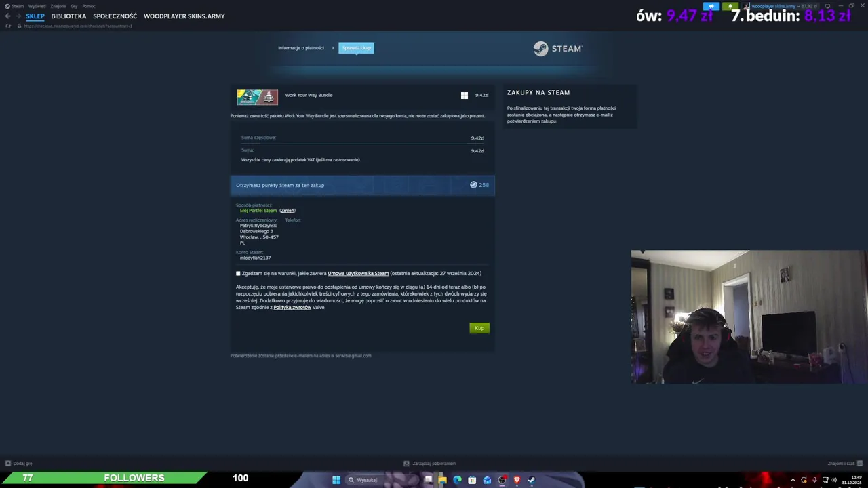
Task: Click the account avatar in the title bar
Action: (x=746, y=6)
